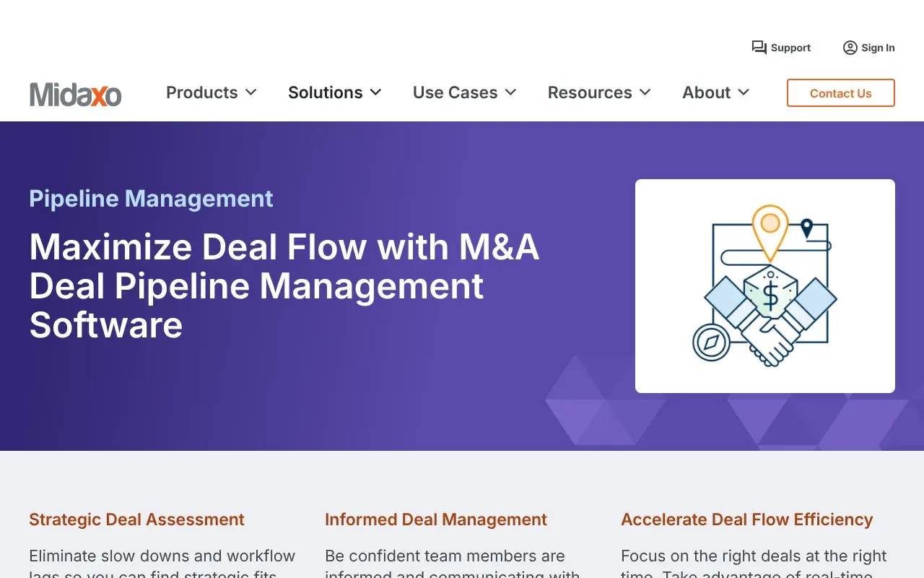The width and height of the screenshot is (924, 578).
Task: Open the About menu
Action: [x=707, y=92]
